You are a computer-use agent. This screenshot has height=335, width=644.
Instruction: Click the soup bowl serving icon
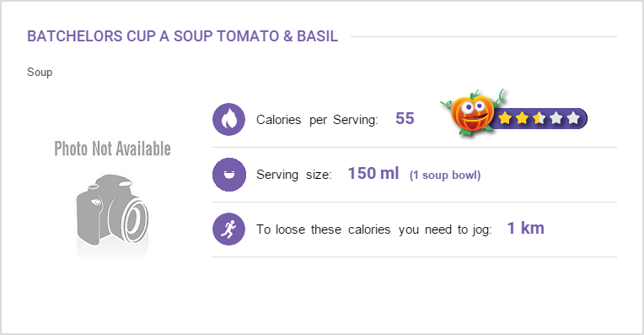(228, 175)
